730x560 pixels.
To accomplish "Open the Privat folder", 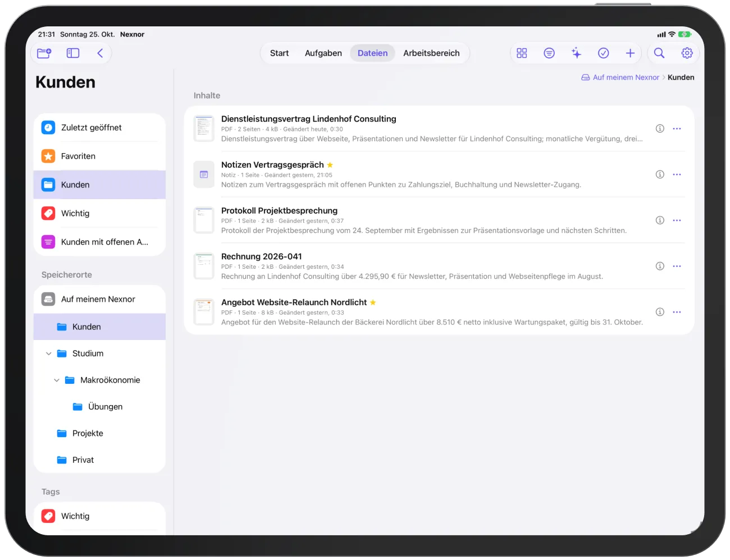I will click(99, 460).
